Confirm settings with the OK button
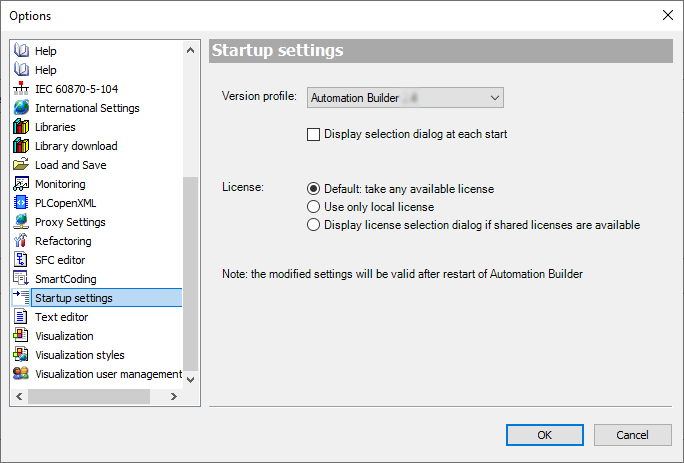 pyautogui.click(x=544, y=435)
